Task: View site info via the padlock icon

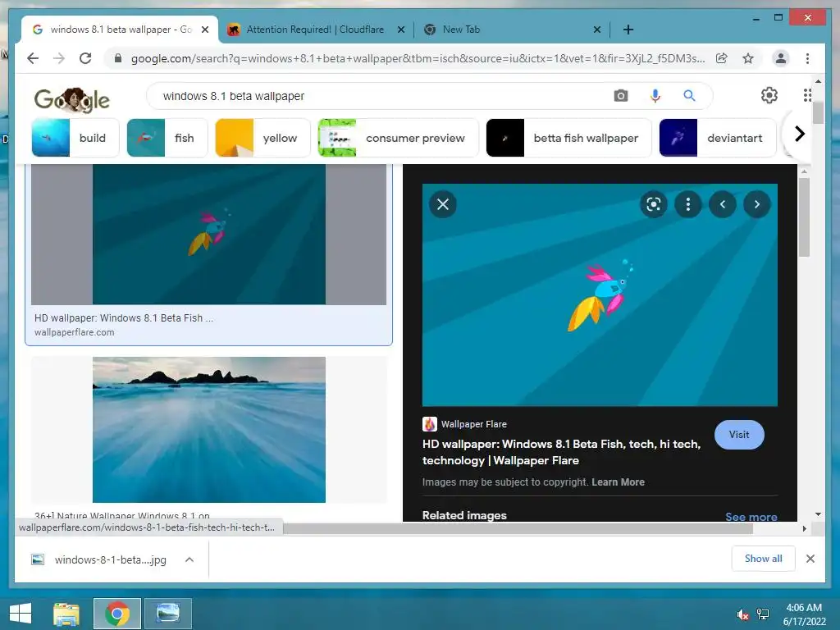Action: (x=118, y=58)
